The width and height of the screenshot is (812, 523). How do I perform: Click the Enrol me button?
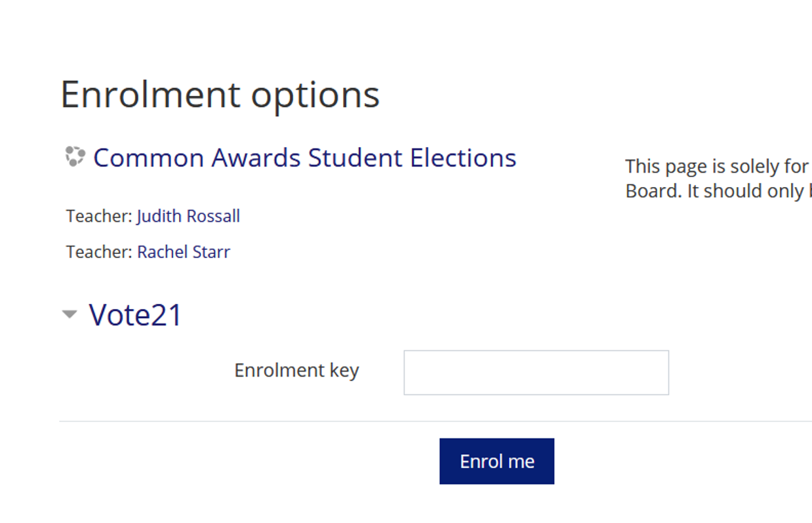coord(497,461)
